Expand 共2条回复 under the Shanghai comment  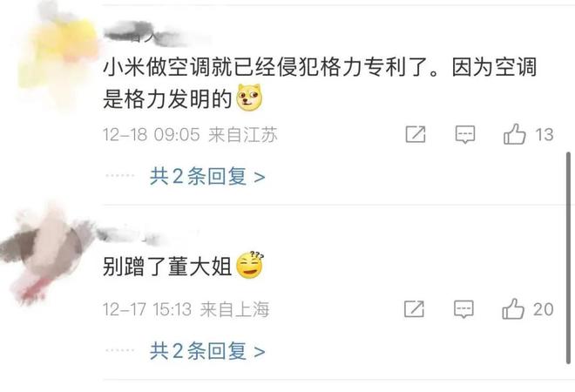(207, 351)
